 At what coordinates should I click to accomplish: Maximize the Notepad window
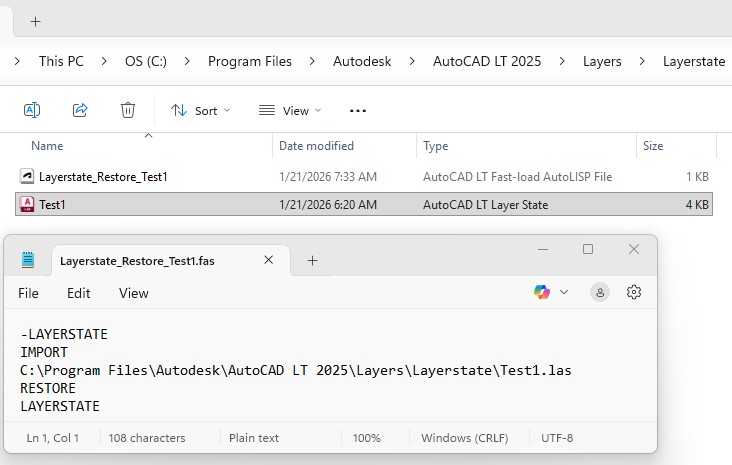click(x=588, y=249)
